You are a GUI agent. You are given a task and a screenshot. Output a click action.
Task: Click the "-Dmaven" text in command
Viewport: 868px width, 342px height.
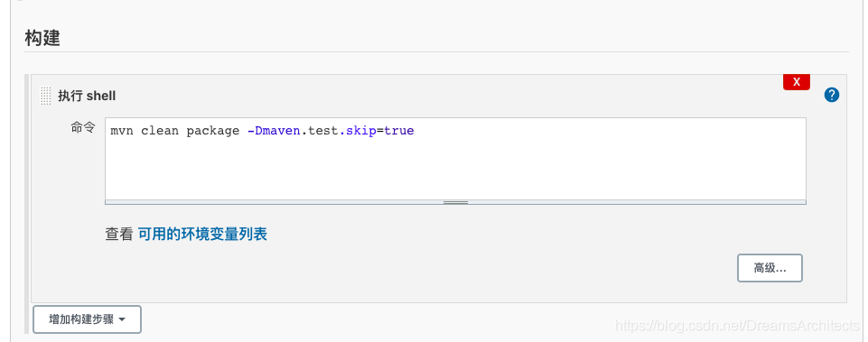click(x=274, y=131)
